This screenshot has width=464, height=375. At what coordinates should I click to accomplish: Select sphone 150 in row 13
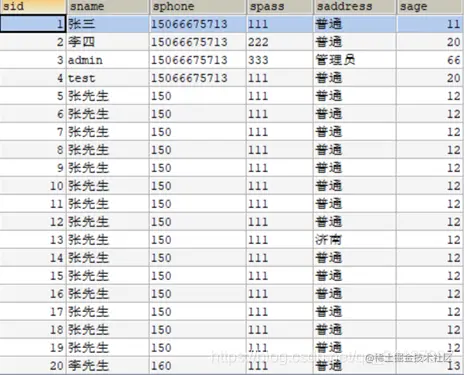tap(198, 240)
